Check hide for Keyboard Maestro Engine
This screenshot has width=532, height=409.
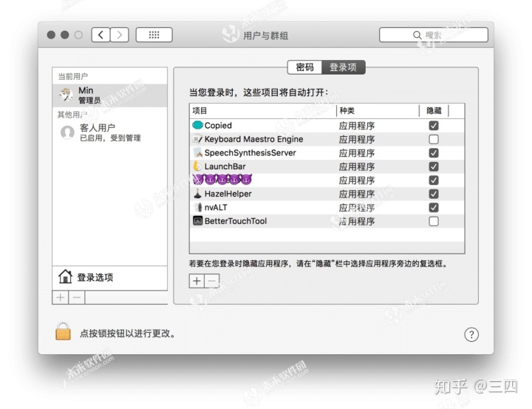[x=434, y=139]
